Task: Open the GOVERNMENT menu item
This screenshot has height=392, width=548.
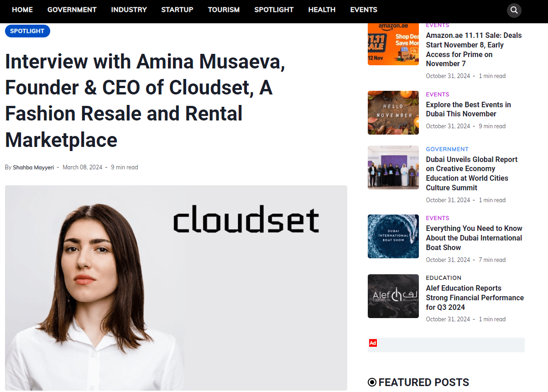Action: tap(72, 10)
